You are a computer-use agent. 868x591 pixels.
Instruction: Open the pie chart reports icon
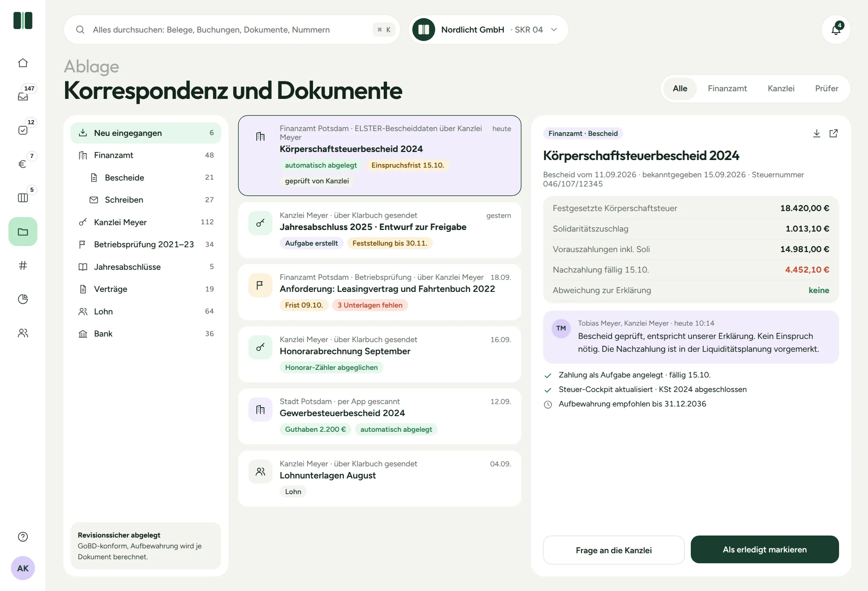click(x=23, y=299)
